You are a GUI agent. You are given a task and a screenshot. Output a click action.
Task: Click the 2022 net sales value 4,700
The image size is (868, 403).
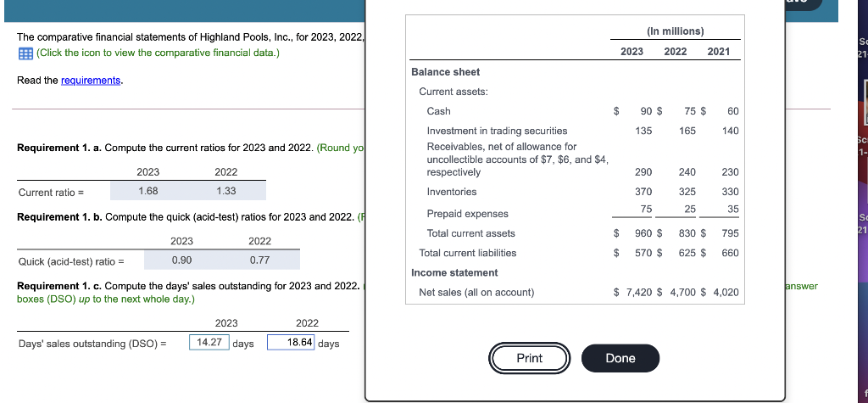(x=684, y=292)
